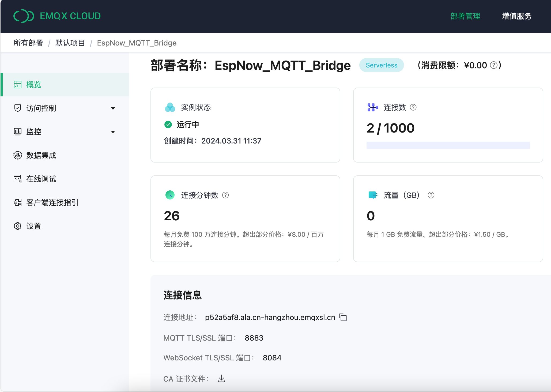The width and height of the screenshot is (551, 392).
Task: Click the 0 traffic value
Action: 371,216
